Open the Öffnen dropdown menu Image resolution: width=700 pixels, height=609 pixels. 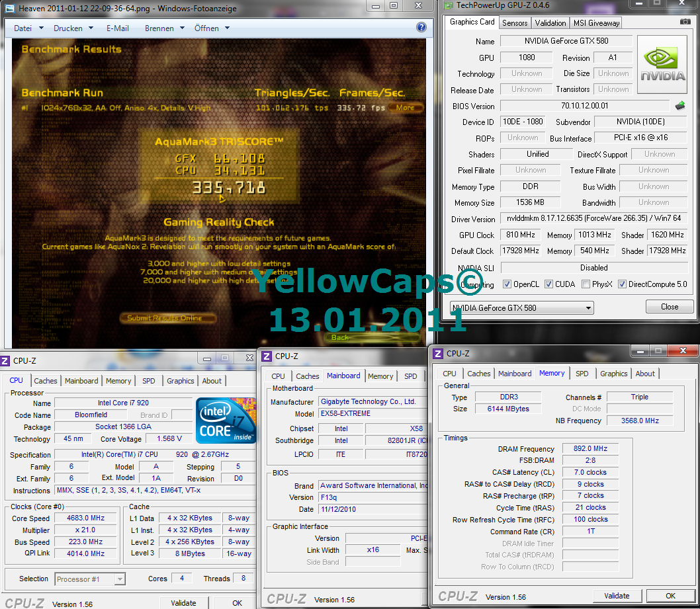(212, 28)
